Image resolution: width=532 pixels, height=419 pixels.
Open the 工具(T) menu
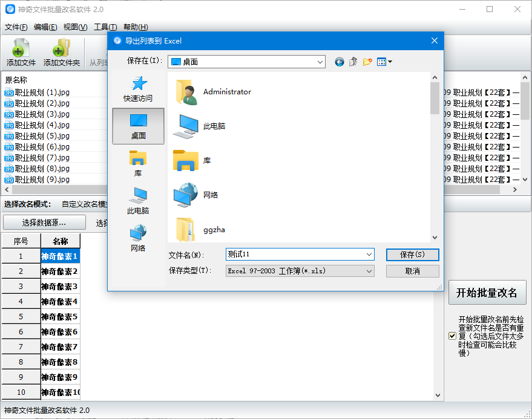[x=105, y=27]
